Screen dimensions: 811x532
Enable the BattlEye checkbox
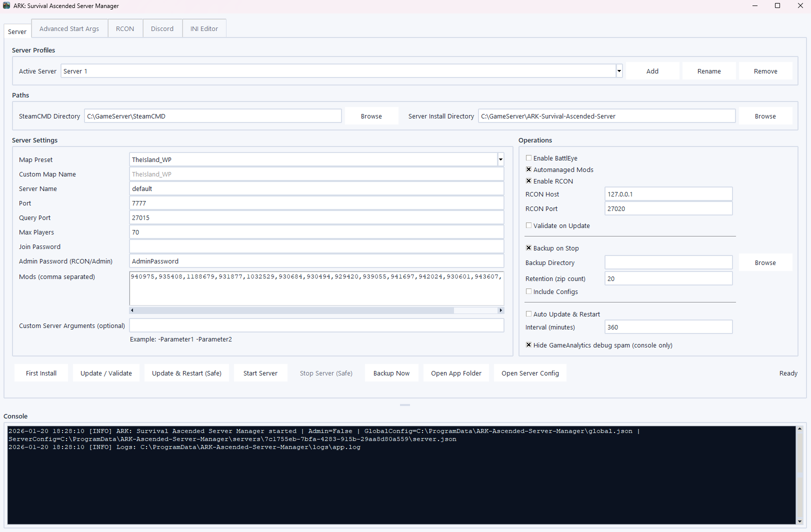528,158
